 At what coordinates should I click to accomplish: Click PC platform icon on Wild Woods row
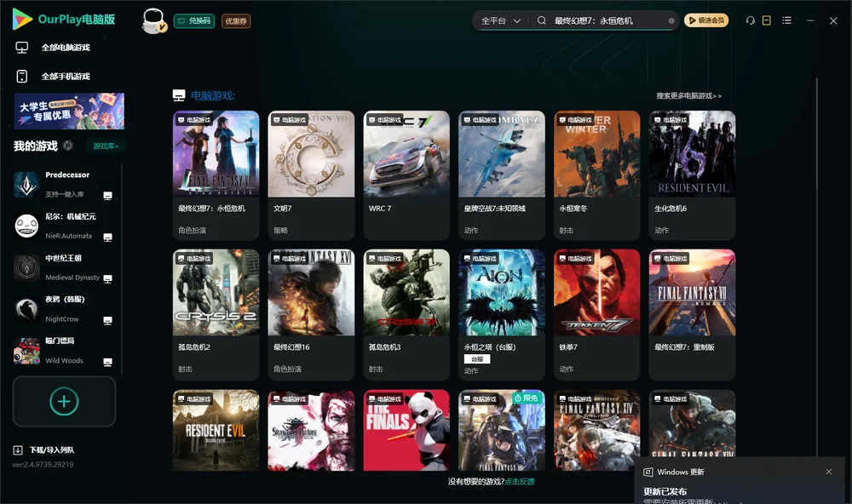[x=107, y=362]
